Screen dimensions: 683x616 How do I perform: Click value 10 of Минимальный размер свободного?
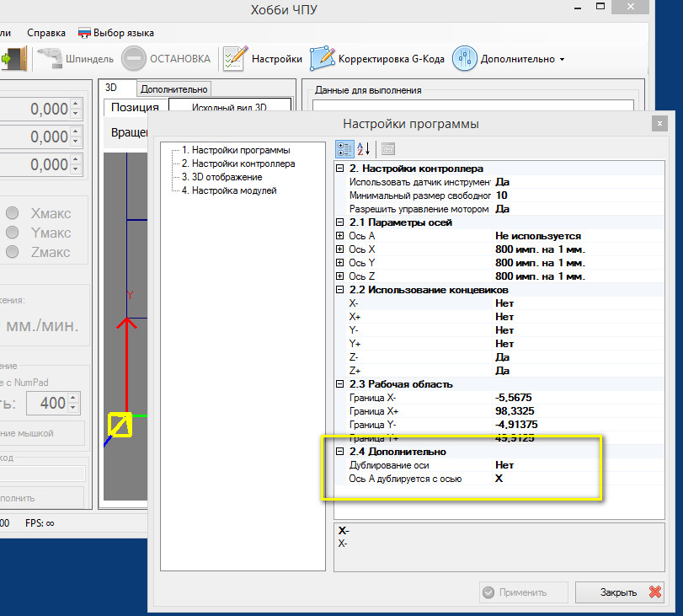pyautogui.click(x=579, y=196)
